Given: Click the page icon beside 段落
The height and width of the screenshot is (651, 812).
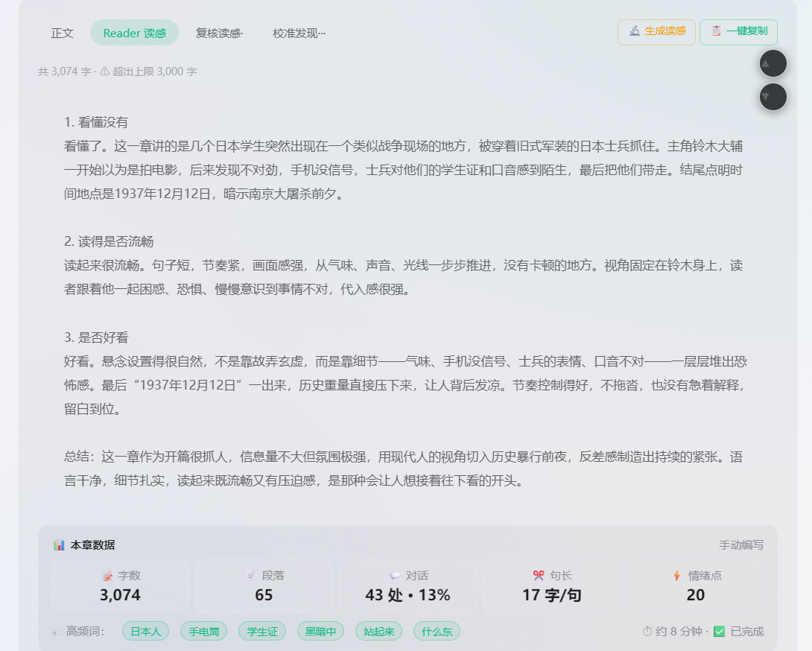Looking at the screenshot, I should [x=251, y=575].
